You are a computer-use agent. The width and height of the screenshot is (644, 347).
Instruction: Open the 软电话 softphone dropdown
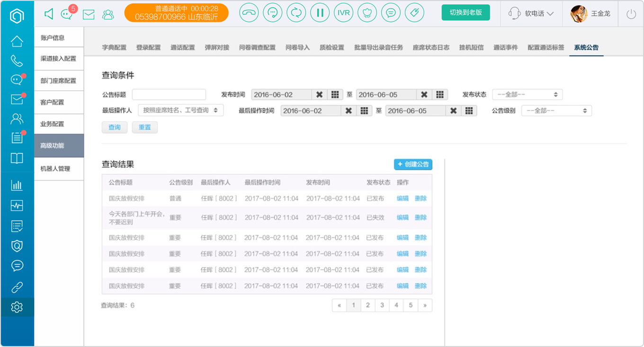[x=531, y=14]
